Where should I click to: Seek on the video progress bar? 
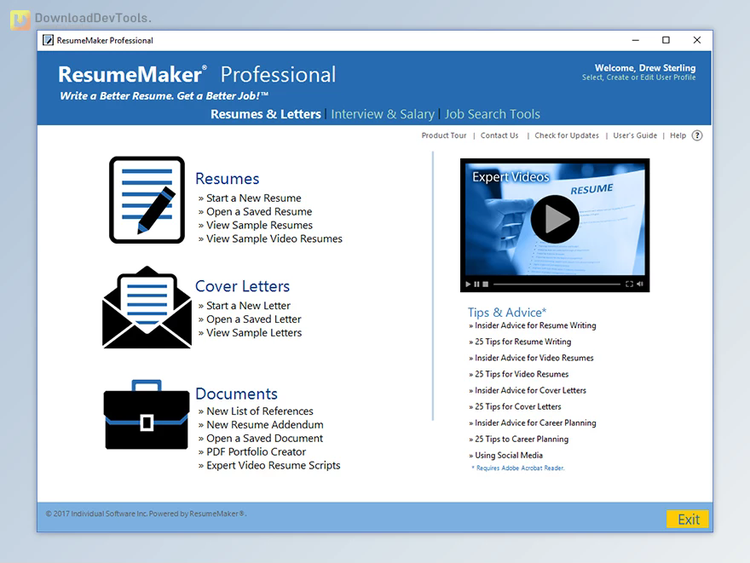coord(557,284)
